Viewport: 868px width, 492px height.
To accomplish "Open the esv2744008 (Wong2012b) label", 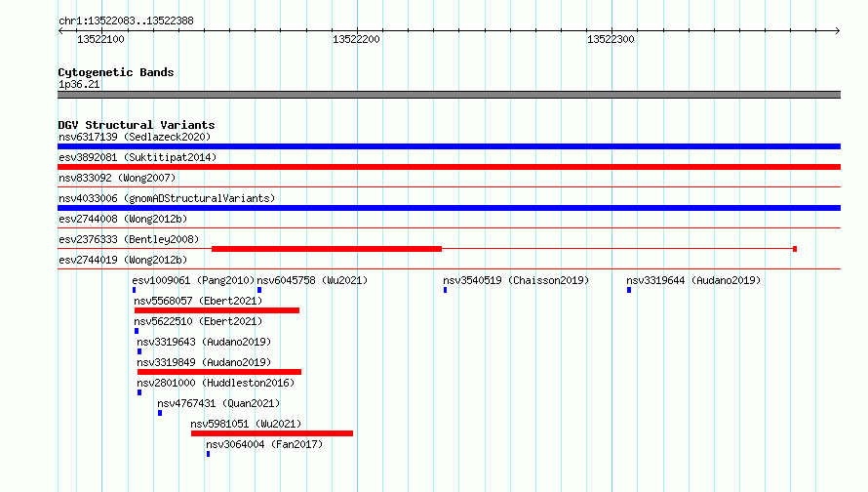I will pyautogui.click(x=123, y=219).
